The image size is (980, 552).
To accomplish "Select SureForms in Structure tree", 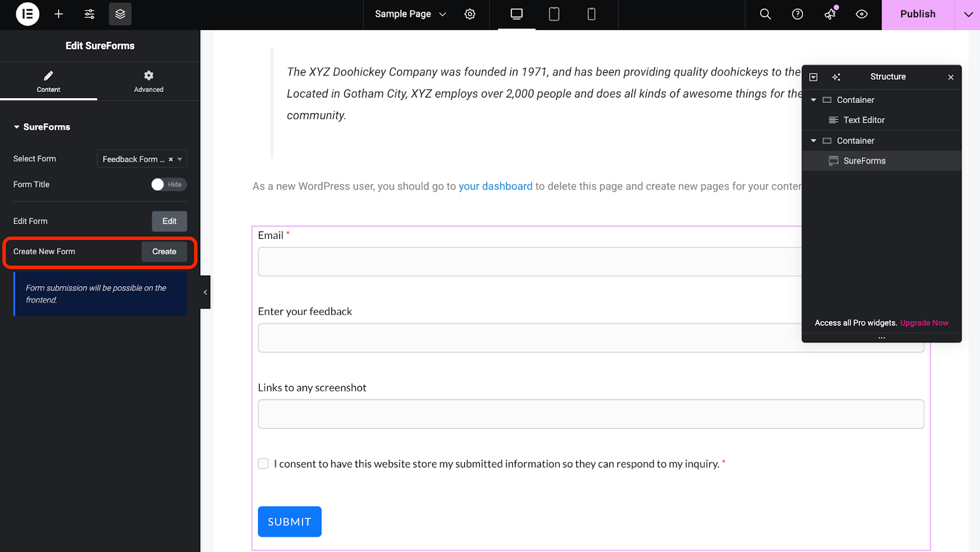I will (x=882, y=161).
